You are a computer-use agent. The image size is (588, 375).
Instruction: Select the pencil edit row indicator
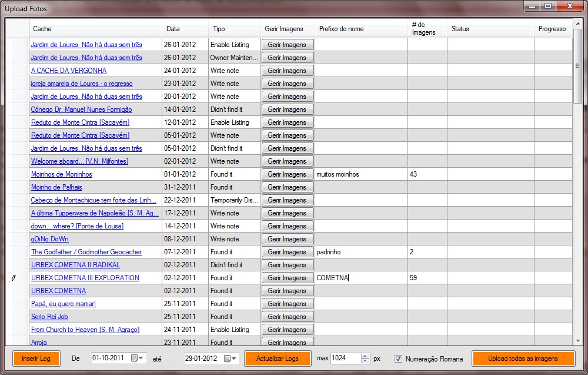[x=13, y=278]
